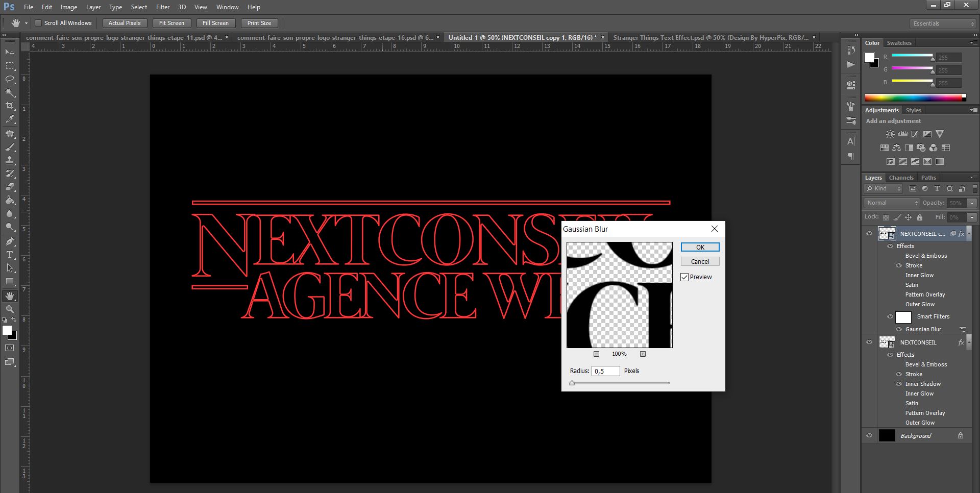Image resolution: width=980 pixels, height=493 pixels.
Task: Open the Layers panel flyout menu
Action: coord(974,178)
